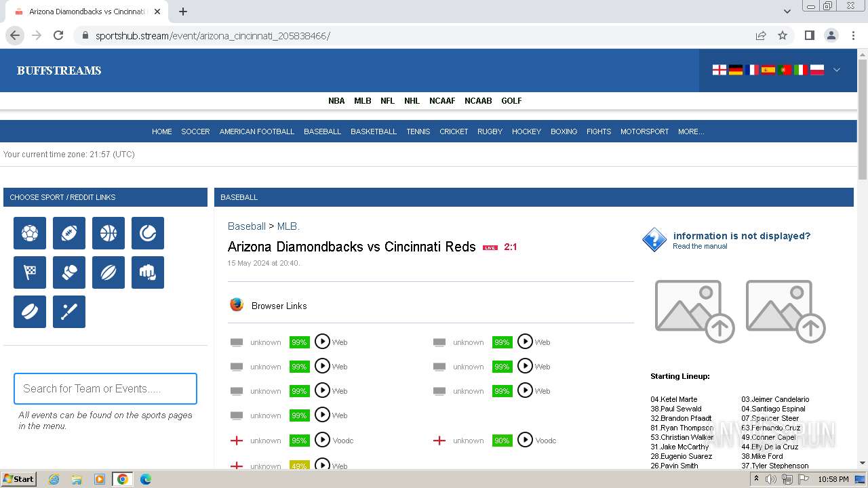Open the boxing glove sport icon
The width and height of the screenshot is (868, 488).
point(69,272)
